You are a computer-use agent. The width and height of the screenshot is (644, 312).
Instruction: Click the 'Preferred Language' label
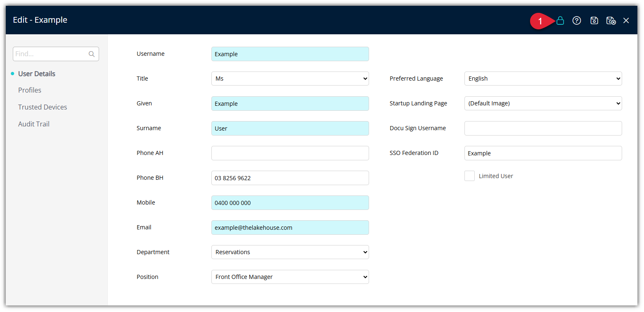tap(416, 79)
